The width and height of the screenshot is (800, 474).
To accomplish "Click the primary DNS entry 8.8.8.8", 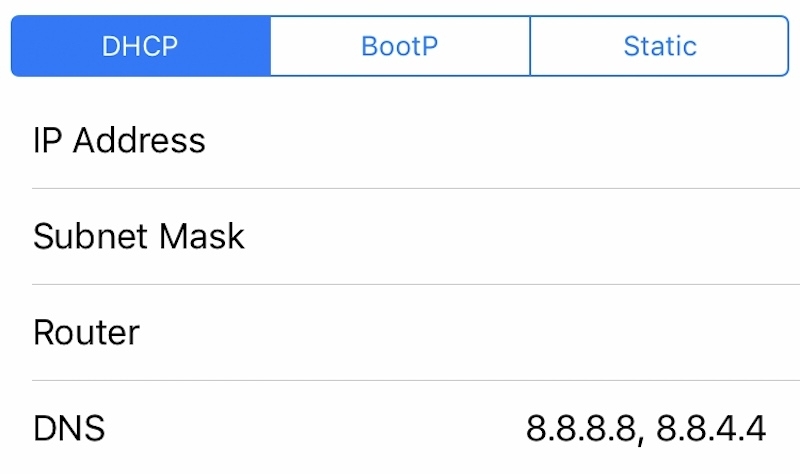I will (x=580, y=429).
